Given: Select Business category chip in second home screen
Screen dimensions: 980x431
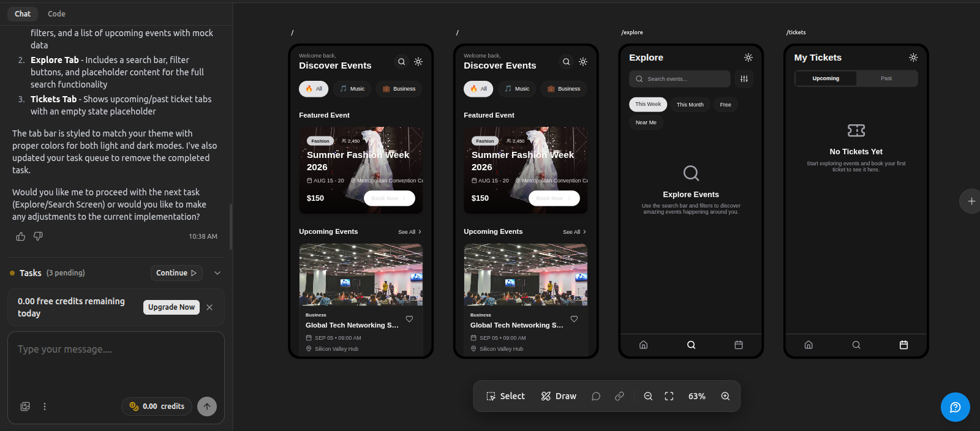Looking at the screenshot, I should pyautogui.click(x=563, y=89).
